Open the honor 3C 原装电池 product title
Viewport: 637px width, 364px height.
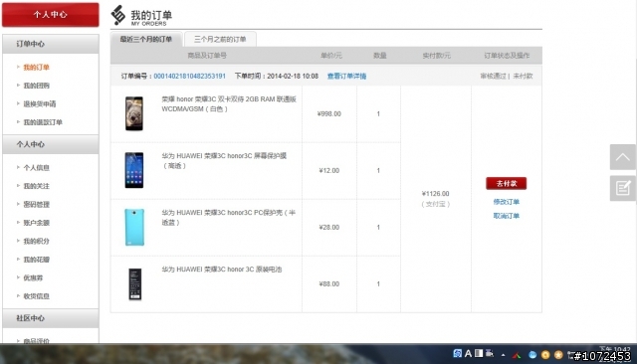tap(221, 270)
